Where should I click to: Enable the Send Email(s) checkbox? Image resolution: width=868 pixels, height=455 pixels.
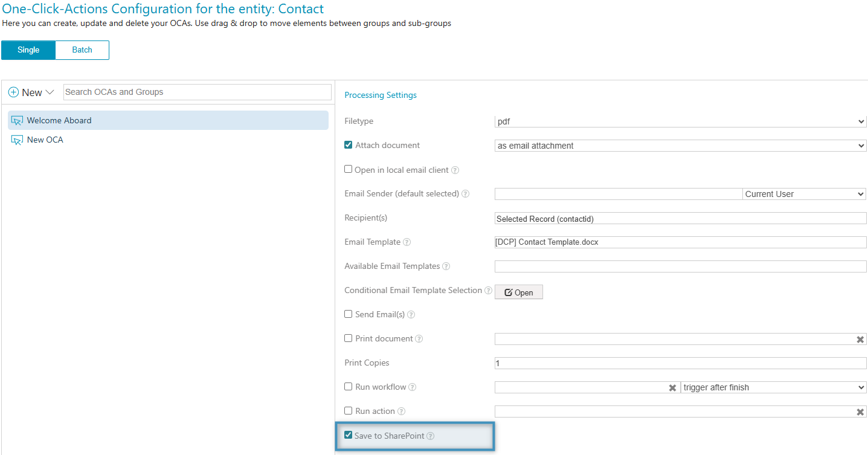tap(349, 314)
